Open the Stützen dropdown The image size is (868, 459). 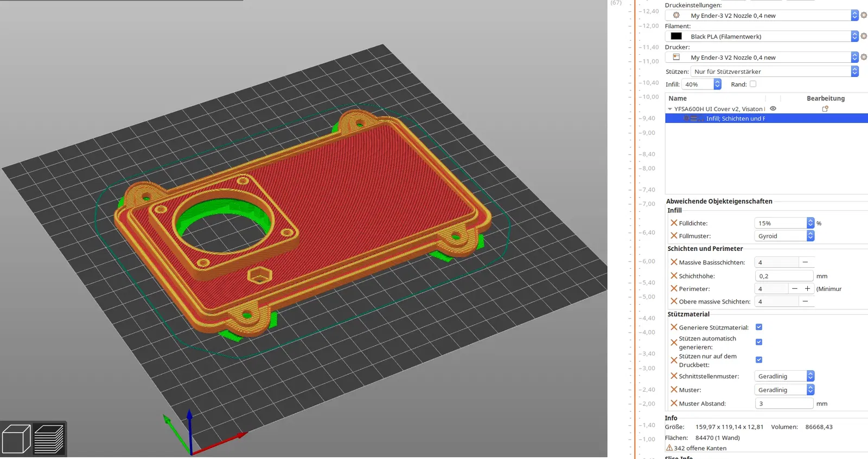(x=854, y=71)
